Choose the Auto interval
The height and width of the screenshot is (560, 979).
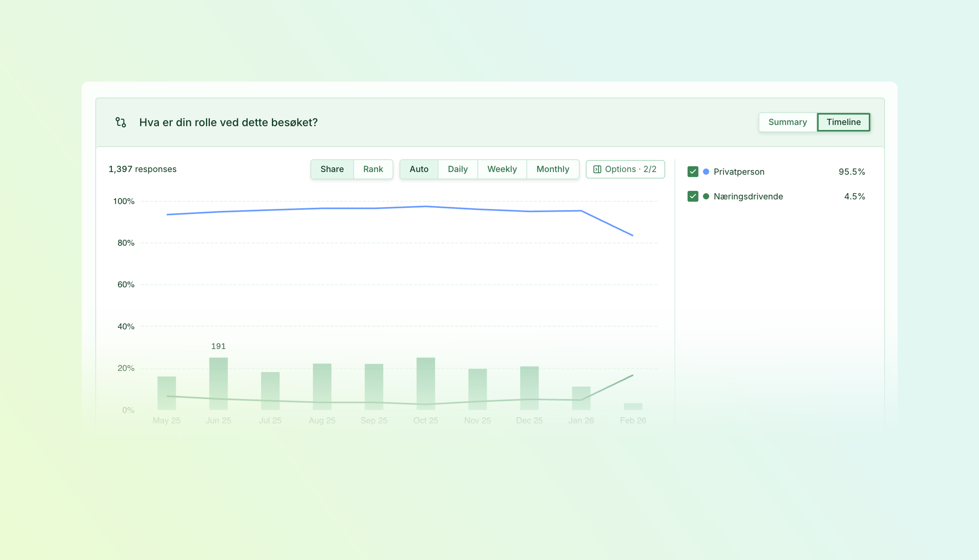[x=419, y=169]
